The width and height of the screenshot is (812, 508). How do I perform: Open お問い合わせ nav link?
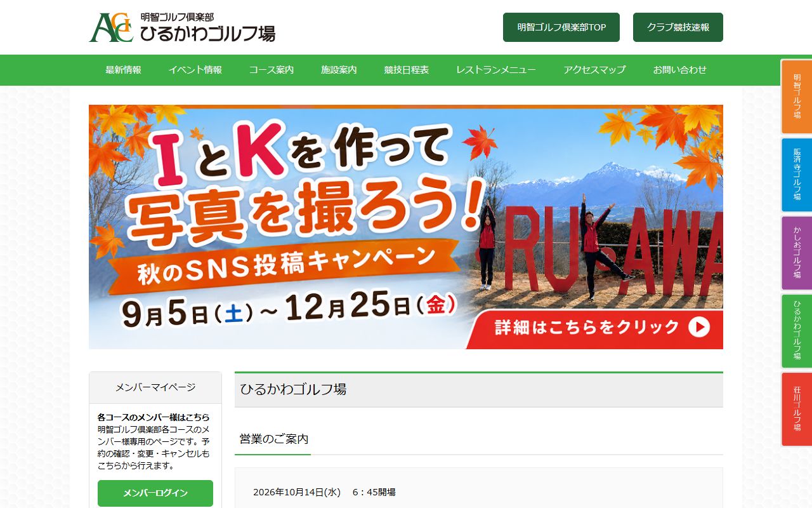tap(680, 70)
